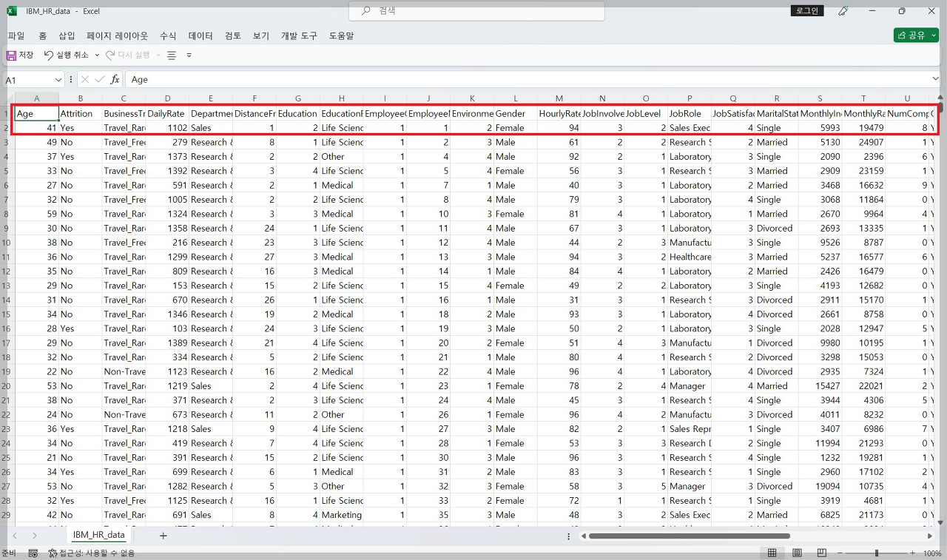Select the cell containing 19094
Viewport: 947px width, 560px height.
pos(820,486)
